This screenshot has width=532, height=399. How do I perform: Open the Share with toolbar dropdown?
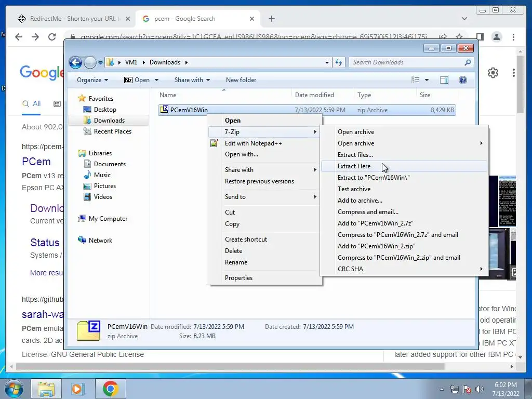pos(192,80)
